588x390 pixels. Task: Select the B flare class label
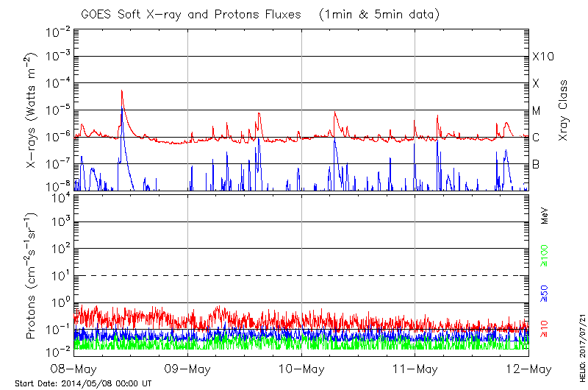click(536, 164)
